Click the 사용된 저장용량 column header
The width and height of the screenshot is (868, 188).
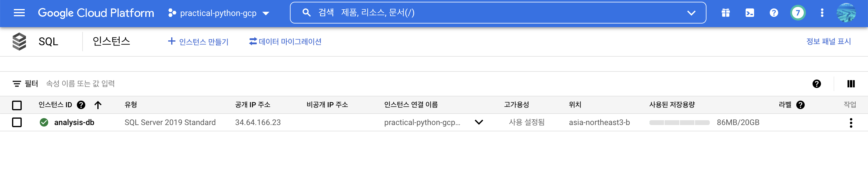tap(672, 105)
